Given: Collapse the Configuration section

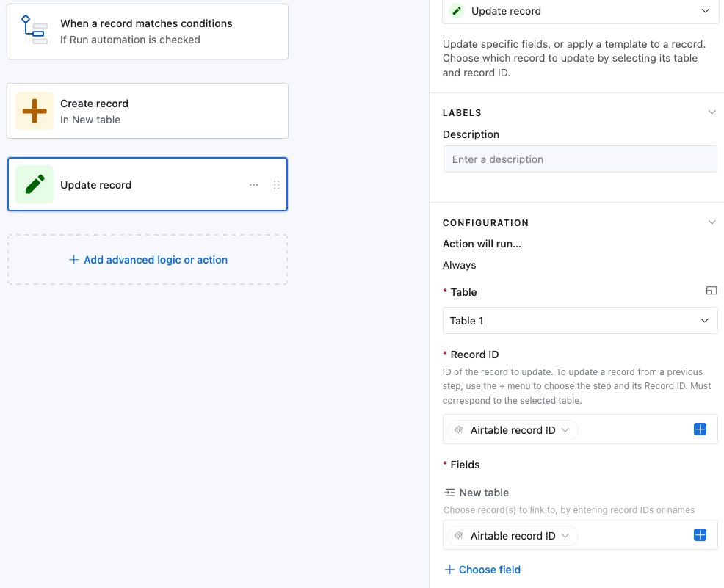Looking at the screenshot, I should tap(711, 222).
